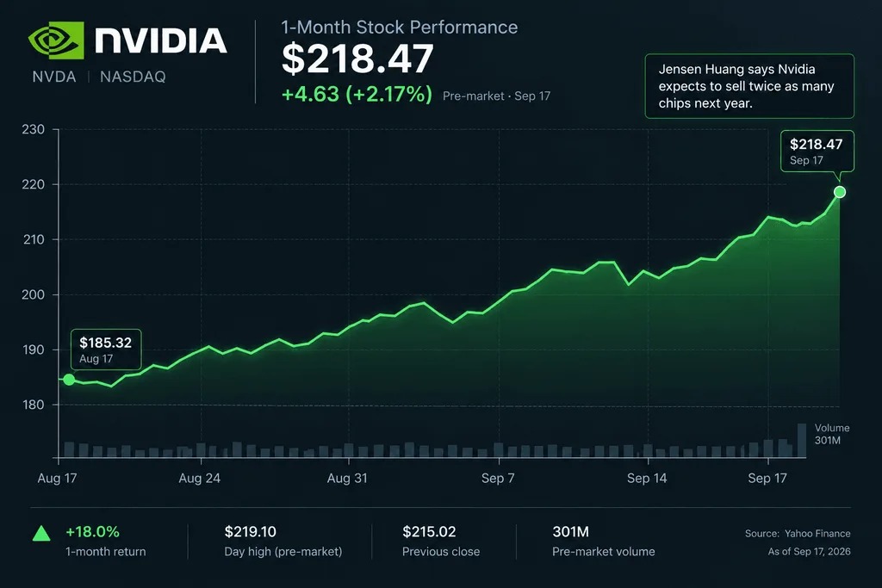
Task: Open the $185.32 Aug 17 price tooltip
Action: tap(106, 350)
